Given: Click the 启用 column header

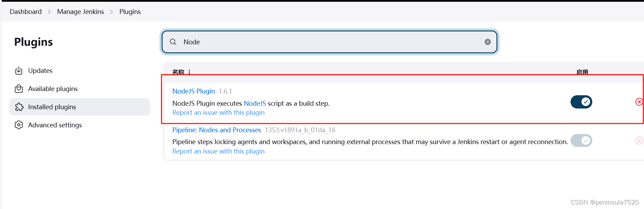Looking at the screenshot, I should [582, 72].
